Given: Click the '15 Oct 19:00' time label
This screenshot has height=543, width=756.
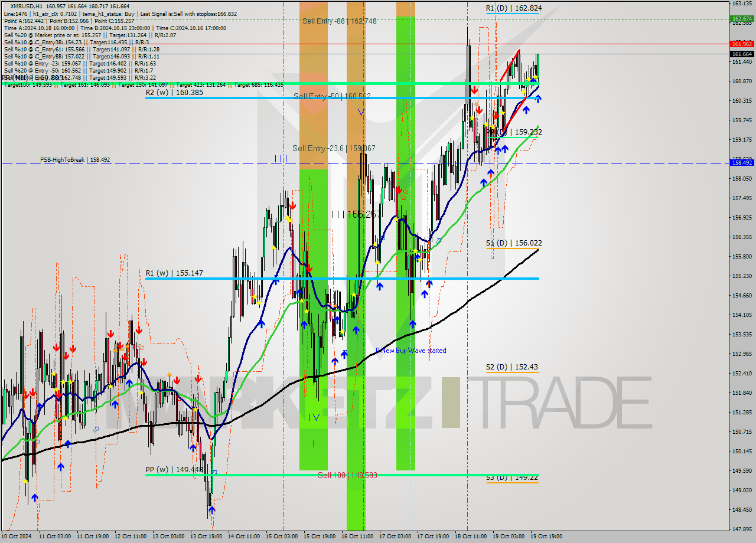Looking at the screenshot, I should (320, 537).
